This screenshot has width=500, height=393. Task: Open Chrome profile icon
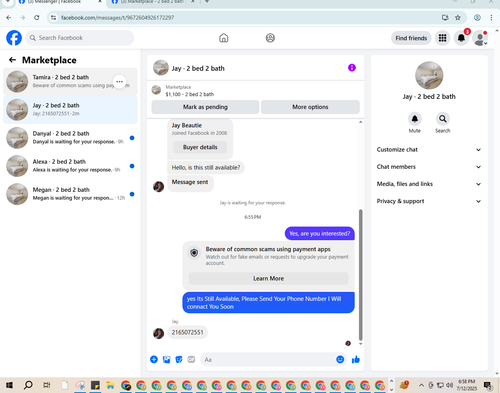pyautogui.click(x=477, y=18)
